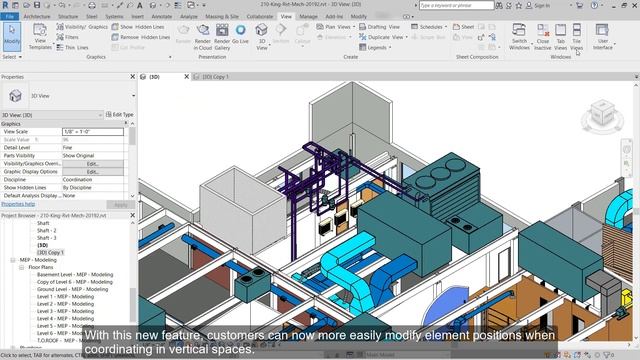Screen dimensions: 640x360
Task: Open the Render Gallery
Action: click(x=222, y=37)
